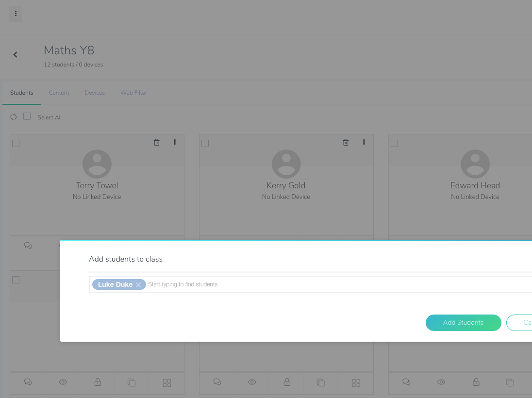The height and width of the screenshot is (398, 532).
Task: Click apps grid icon in card beneath Kerry Gold
Action: click(x=356, y=383)
